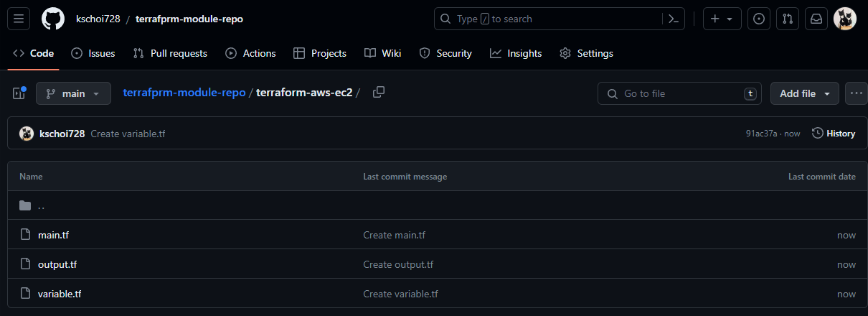Switch to the Projects tab

[x=320, y=53]
